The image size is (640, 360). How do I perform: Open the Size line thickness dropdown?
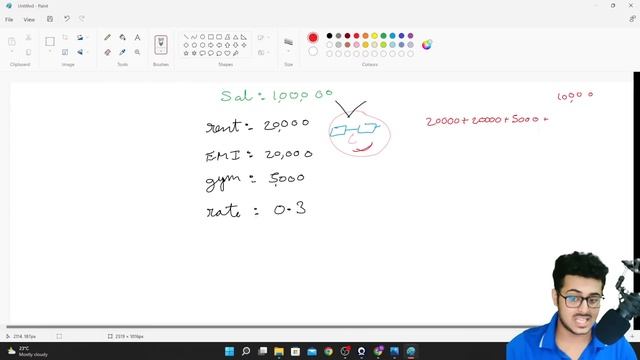click(288, 45)
